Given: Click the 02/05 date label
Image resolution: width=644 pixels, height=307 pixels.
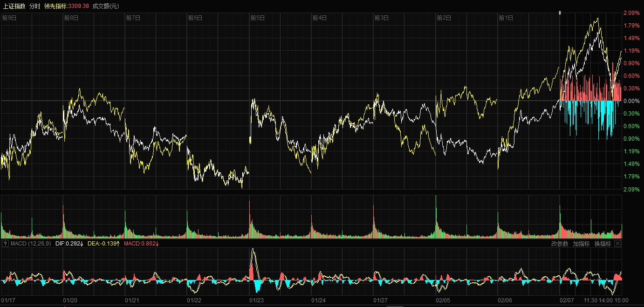Looking at the screenshot, I should pos(443,300).
